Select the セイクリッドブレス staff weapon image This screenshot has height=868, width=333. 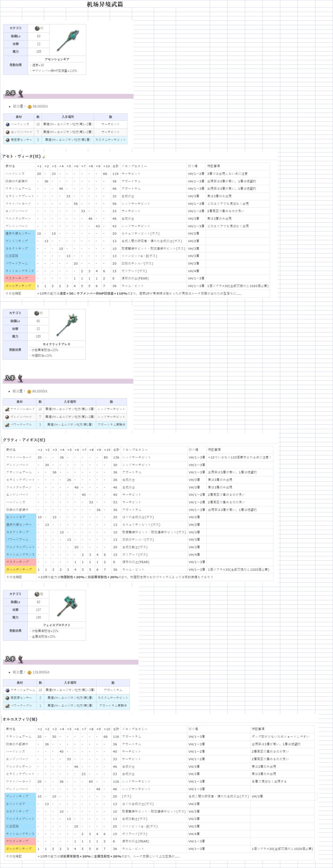[x=67, y=325]
